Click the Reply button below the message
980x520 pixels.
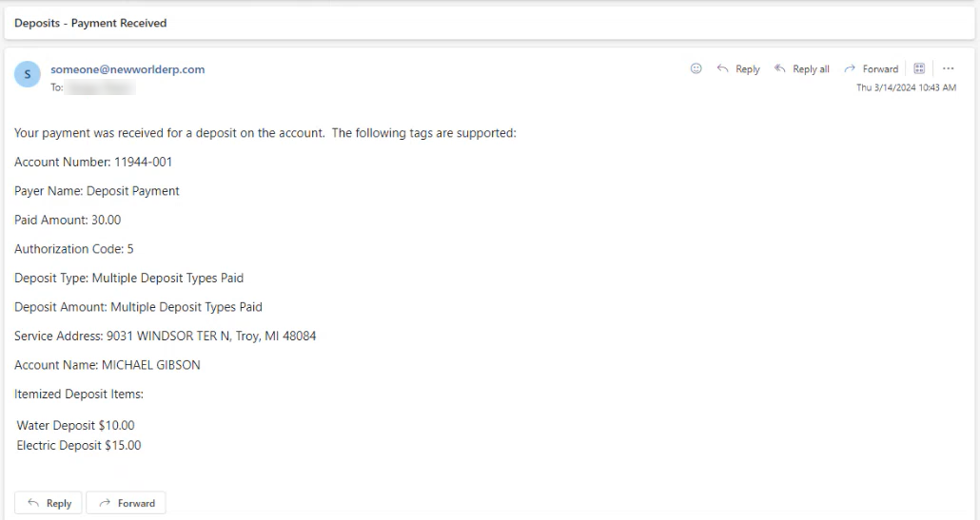[49, 503]
